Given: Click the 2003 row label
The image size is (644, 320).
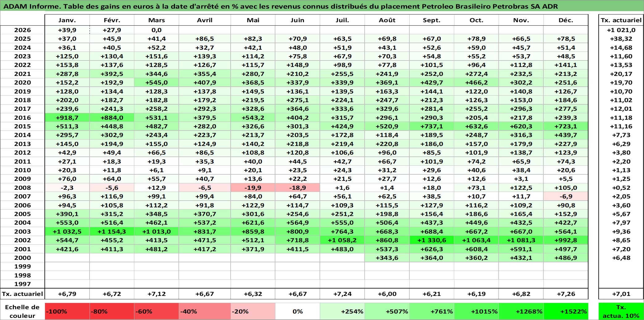Looking at the screenshot, I should [23, 231].
